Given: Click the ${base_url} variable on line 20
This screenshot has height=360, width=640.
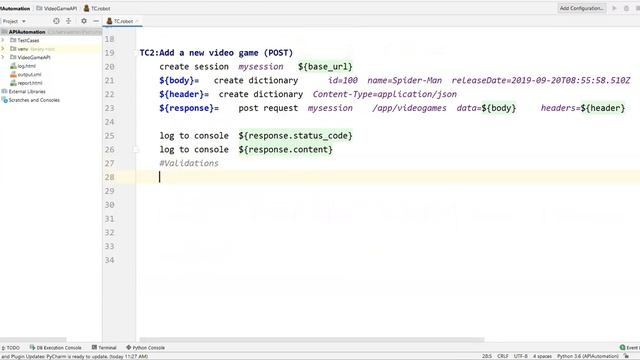Looking at the screenshot, I should 325,67.
